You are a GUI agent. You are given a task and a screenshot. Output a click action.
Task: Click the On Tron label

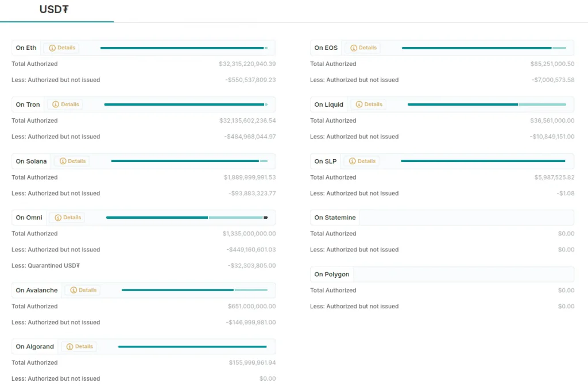click(x=28, y=105)
